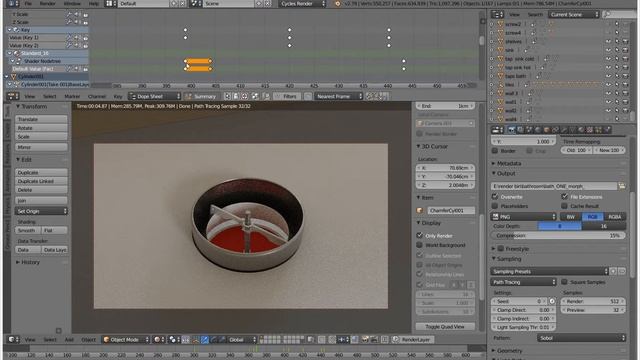Click the pivot point selector icon
Image resolution: width=640 pixels, height=360 pixels.
(174, 340)
